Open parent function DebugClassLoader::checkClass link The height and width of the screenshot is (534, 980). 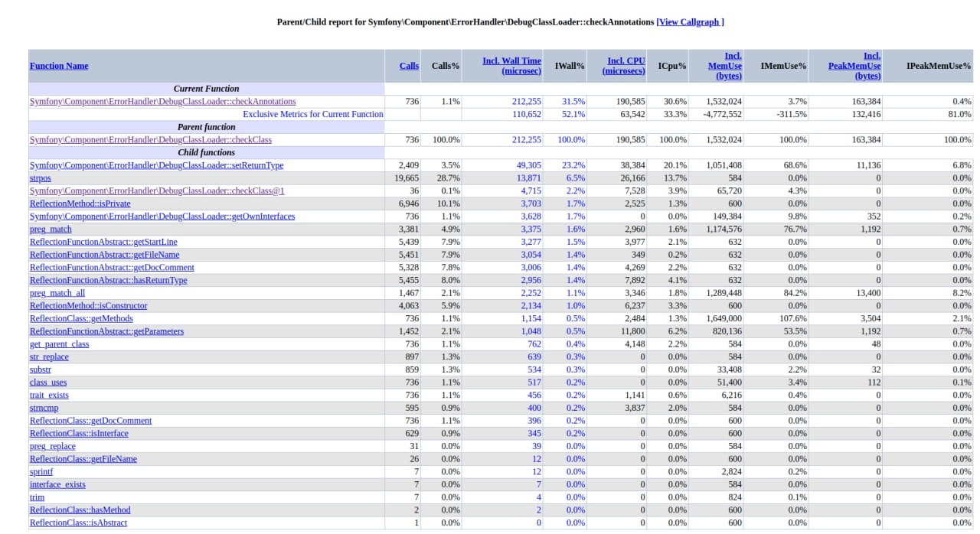151,140
